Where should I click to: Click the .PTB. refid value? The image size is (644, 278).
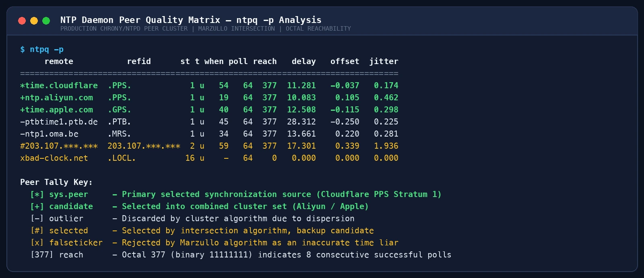pyautogui.click(x=119, y=122)
